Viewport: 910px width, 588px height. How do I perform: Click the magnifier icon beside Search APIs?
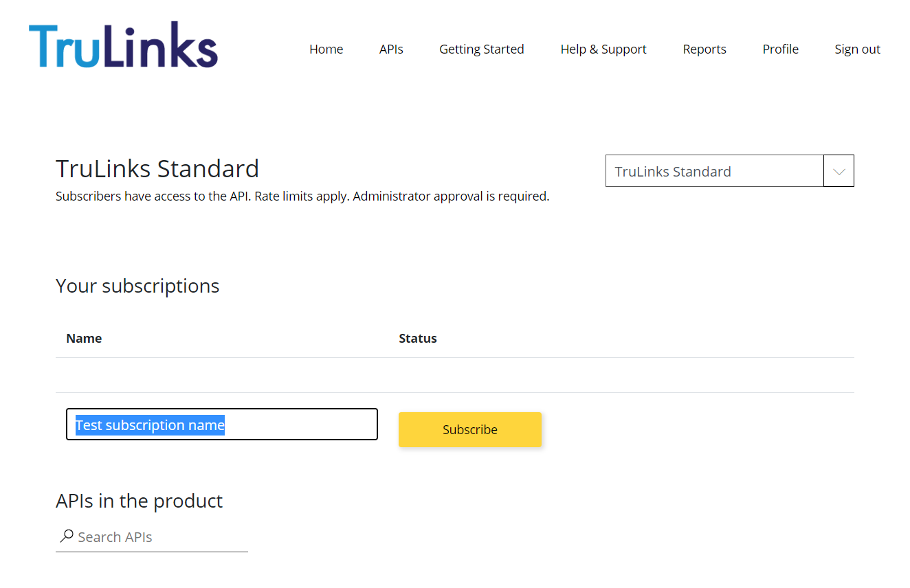[x=67, y=536]
